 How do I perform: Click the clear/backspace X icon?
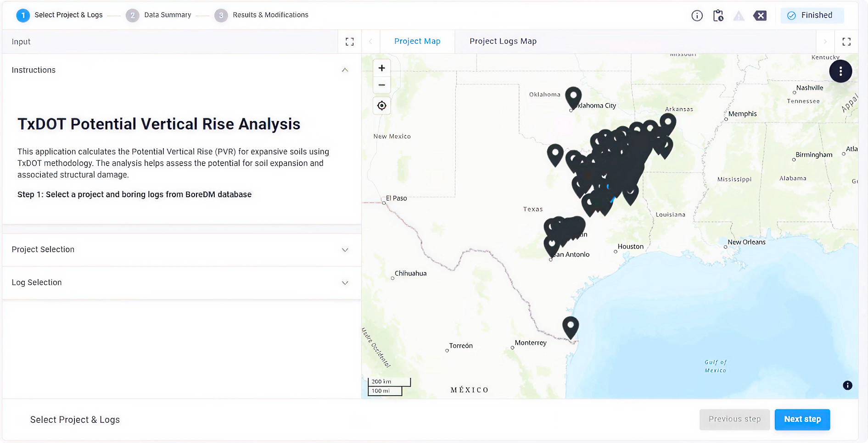pyautogui.click(x=760, y=16)
